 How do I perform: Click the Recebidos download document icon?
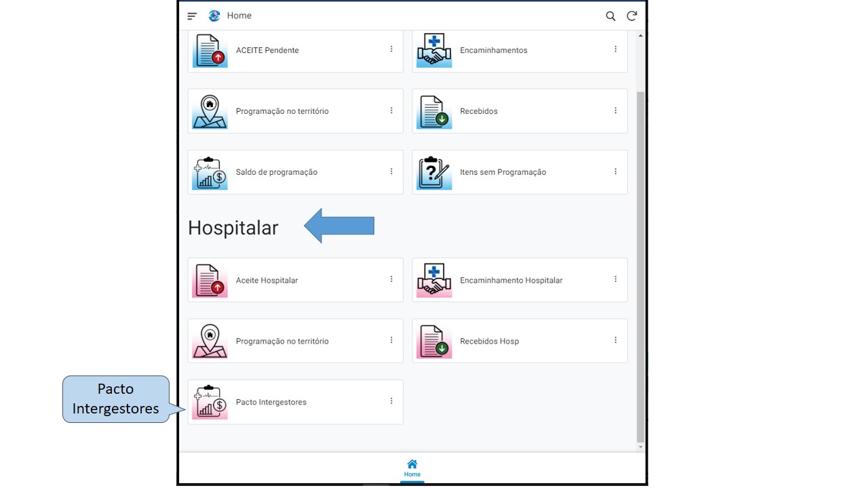point(434,112)
